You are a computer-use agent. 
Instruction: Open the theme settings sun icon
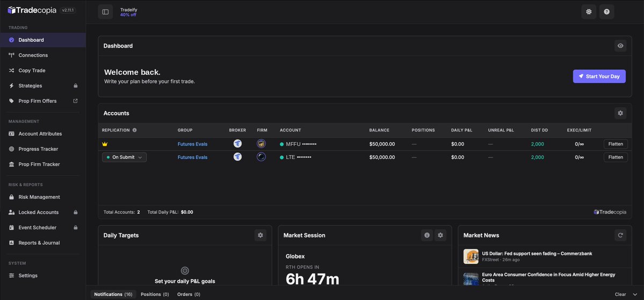pos(589,12)
